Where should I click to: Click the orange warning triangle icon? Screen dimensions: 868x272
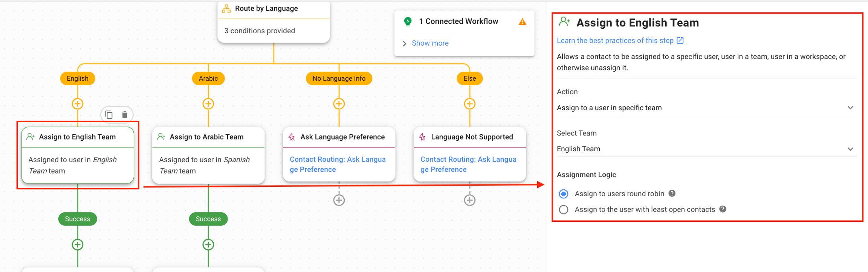522,22
